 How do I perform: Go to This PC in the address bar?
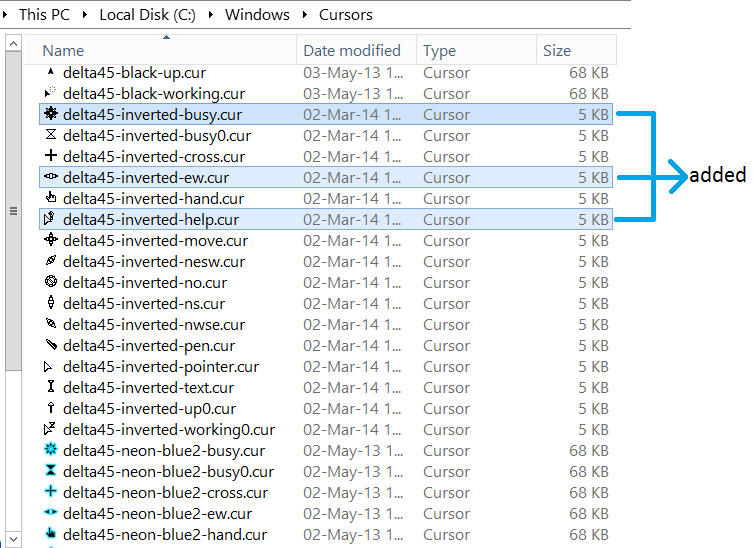click(x=44, y=14)
